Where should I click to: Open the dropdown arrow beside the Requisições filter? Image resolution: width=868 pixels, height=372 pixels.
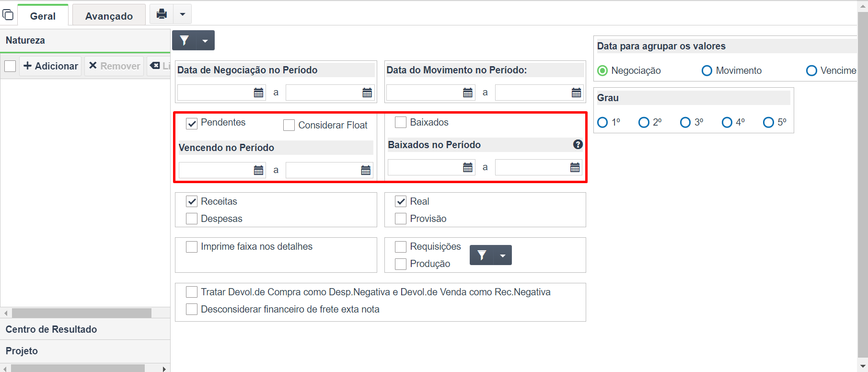(x=502, y=255)
